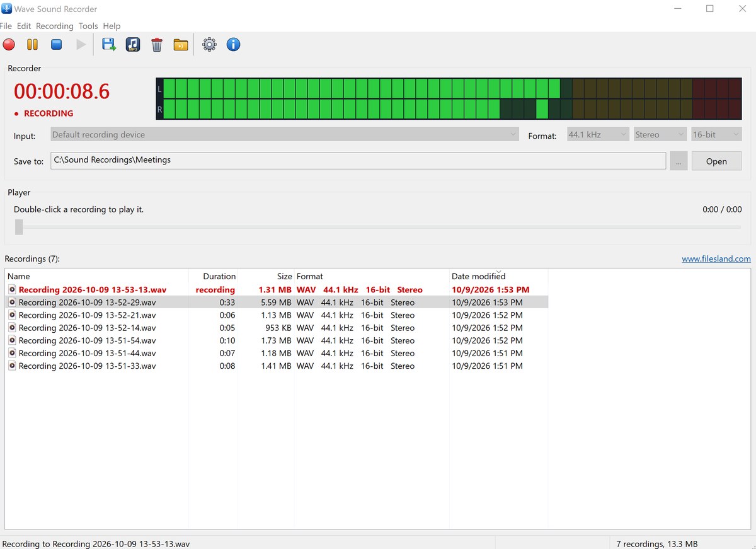Click the 0:08 duration cell
The height and width of the screenshot is (549, 756).
[x=227, y=366]
